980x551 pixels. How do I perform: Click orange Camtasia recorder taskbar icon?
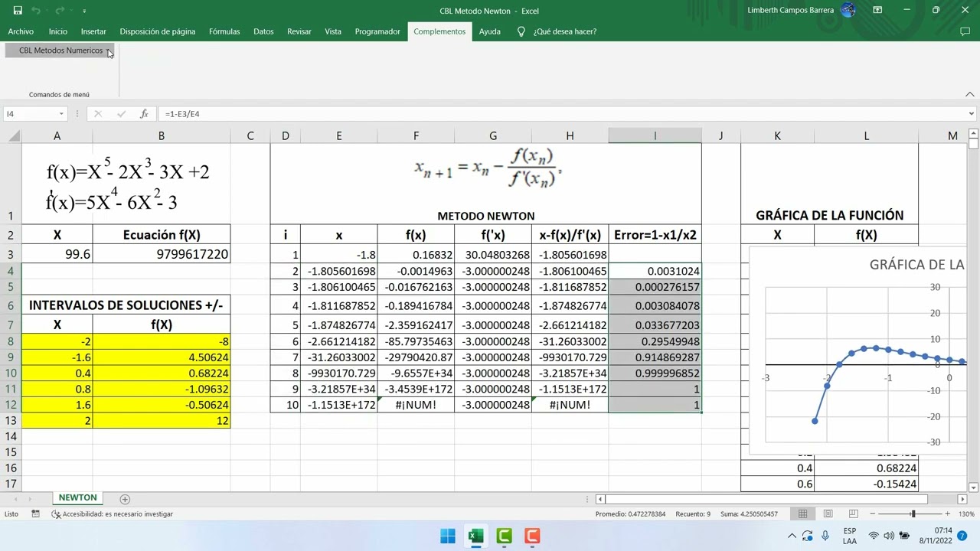coord(532,536)
